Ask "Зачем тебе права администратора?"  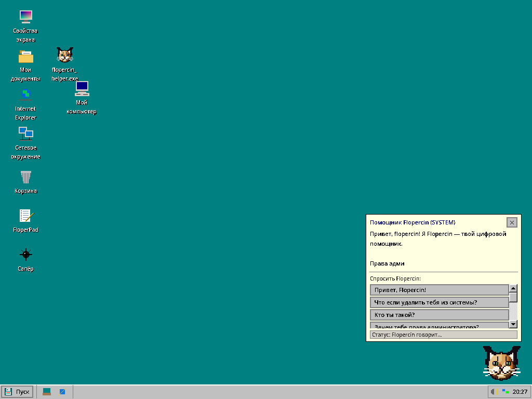coord(440,326)
